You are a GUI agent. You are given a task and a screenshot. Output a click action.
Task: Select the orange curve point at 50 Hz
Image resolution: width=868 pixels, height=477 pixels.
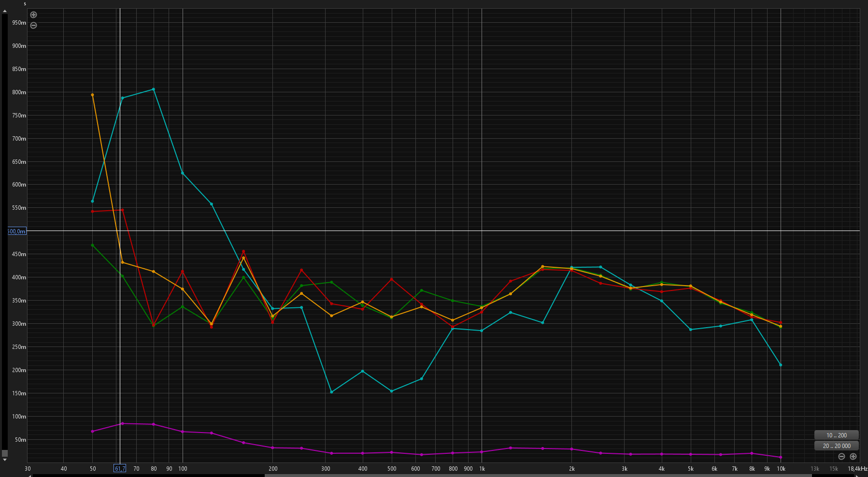point(92,95)
